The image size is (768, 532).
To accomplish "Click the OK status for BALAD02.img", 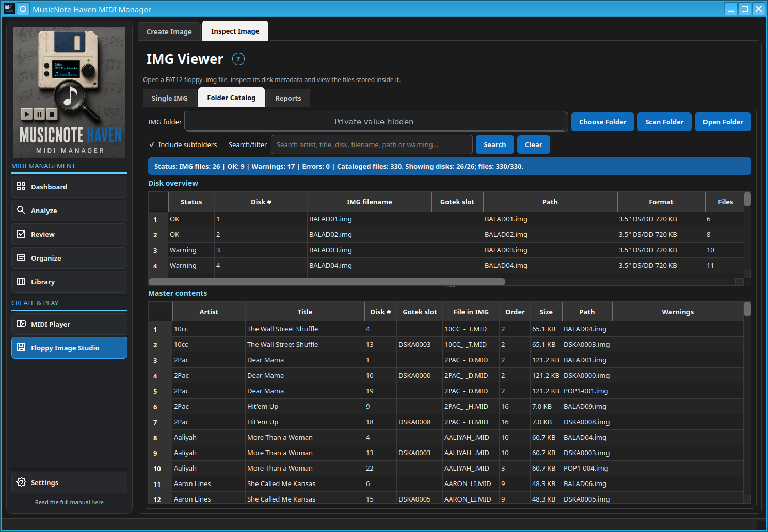I will 191,234.
